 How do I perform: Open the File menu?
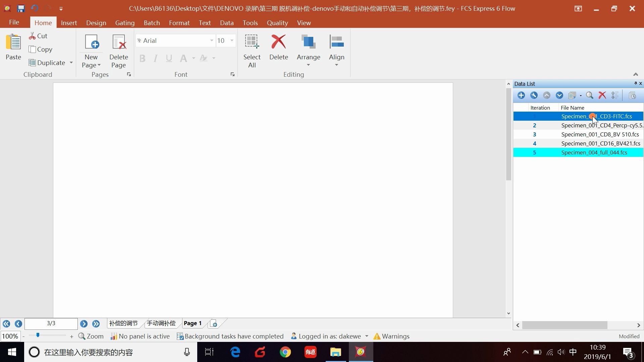click(14, 22)
